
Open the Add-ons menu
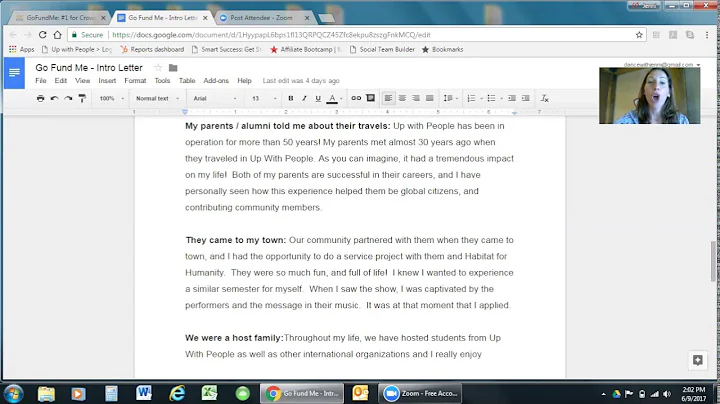[216, 81]
